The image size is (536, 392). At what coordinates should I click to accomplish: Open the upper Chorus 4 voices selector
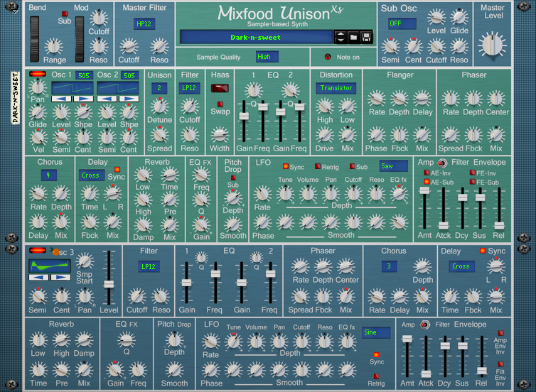tap(48, 175)
